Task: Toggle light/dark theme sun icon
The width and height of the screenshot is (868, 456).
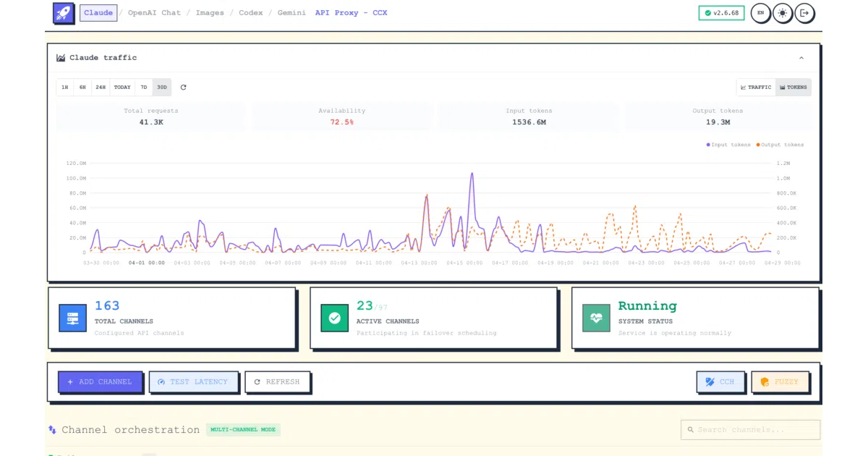Action: coord(782,13)
